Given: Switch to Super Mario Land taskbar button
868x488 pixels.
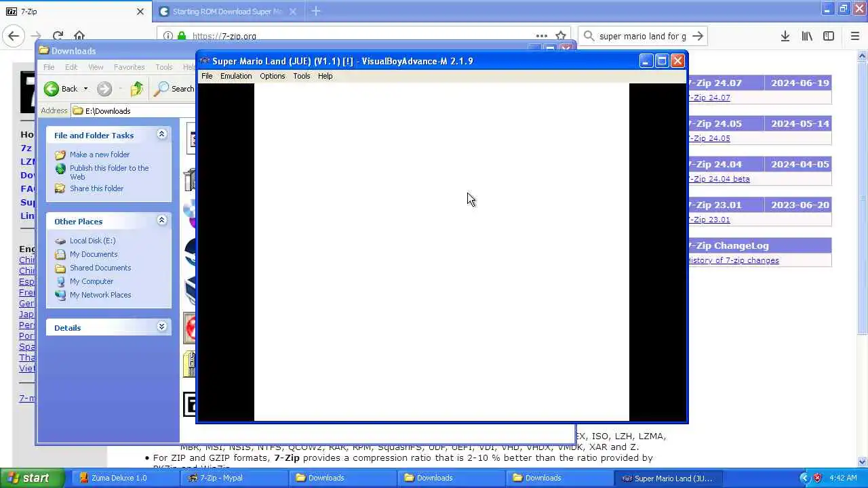Looking at the screenshot, I should tap(669, 478).
